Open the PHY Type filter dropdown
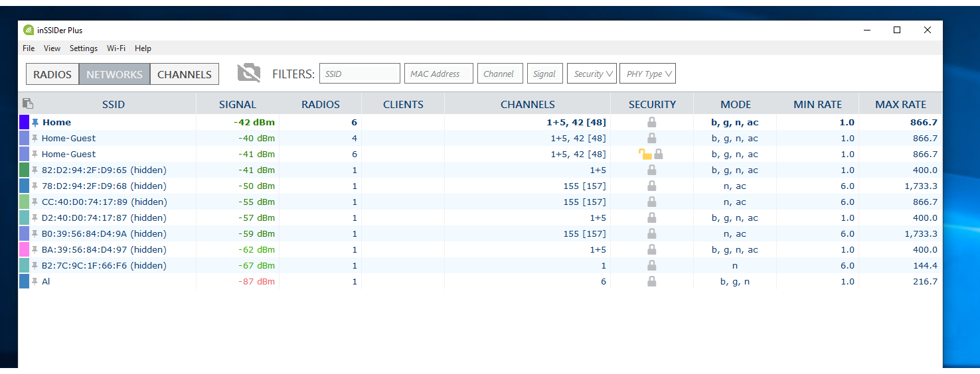This screenshot has height=374, width=980. [x=649, y=74]
